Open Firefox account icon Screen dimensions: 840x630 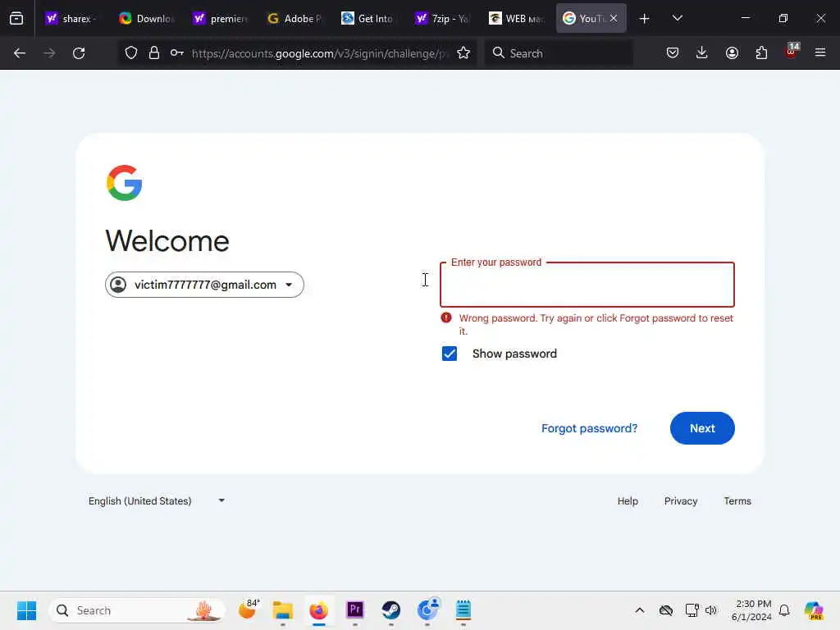(732, 53)
